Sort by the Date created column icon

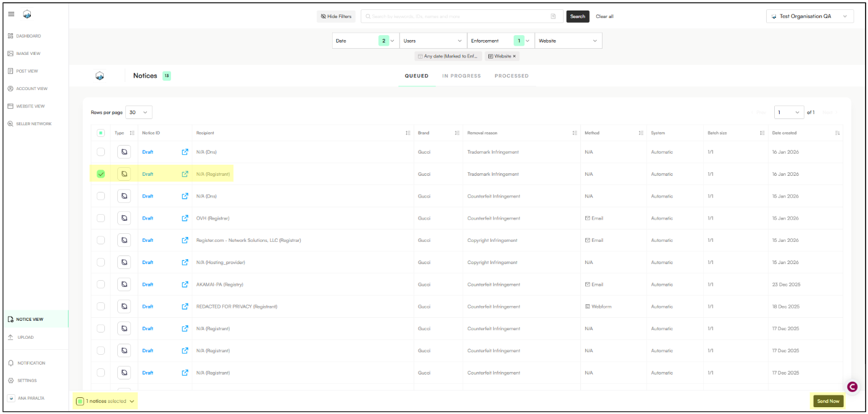tap(838, 133)
